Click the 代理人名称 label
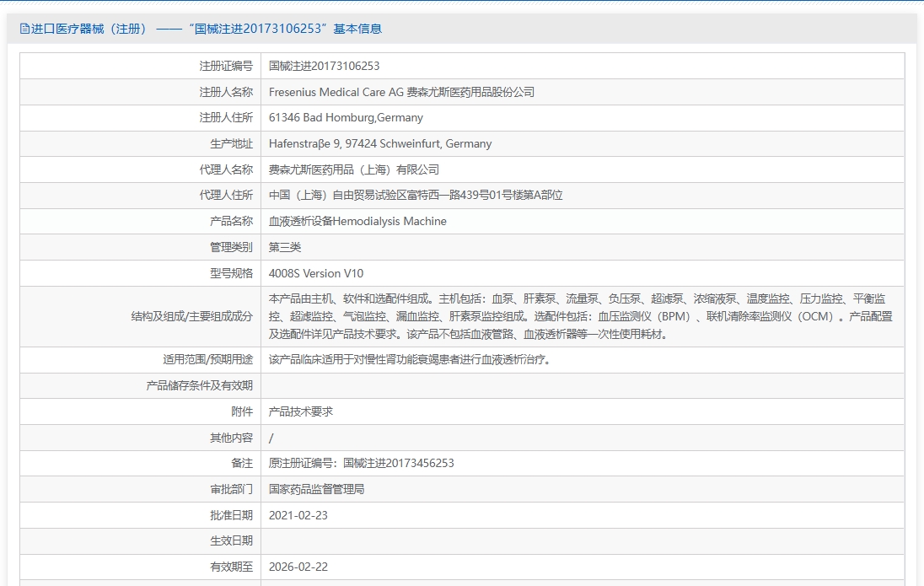This screenshot has width=924, height=586. pyautogui.click(x=226, y=169)
